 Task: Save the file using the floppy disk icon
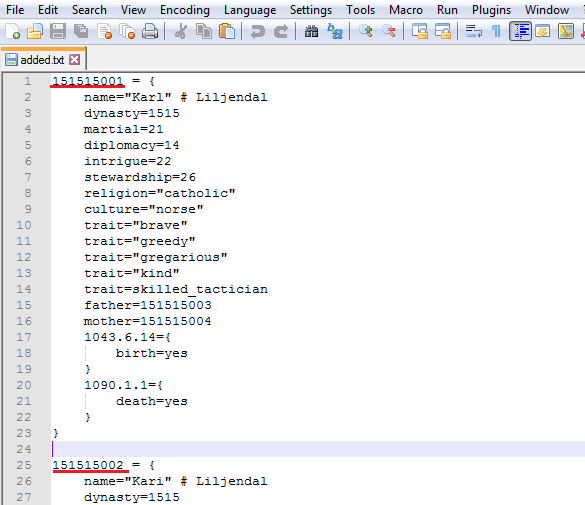pos(58,31)
